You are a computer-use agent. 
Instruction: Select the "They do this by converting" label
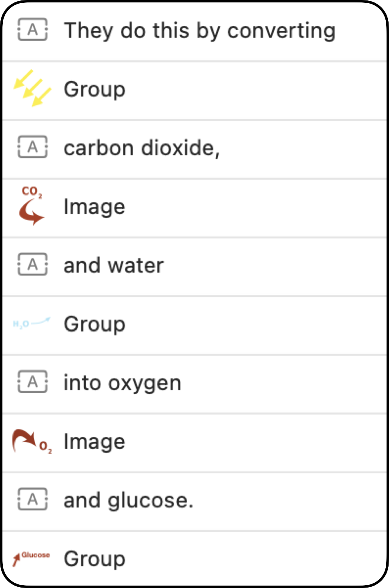pyautogui.click(x=199, y=31)
